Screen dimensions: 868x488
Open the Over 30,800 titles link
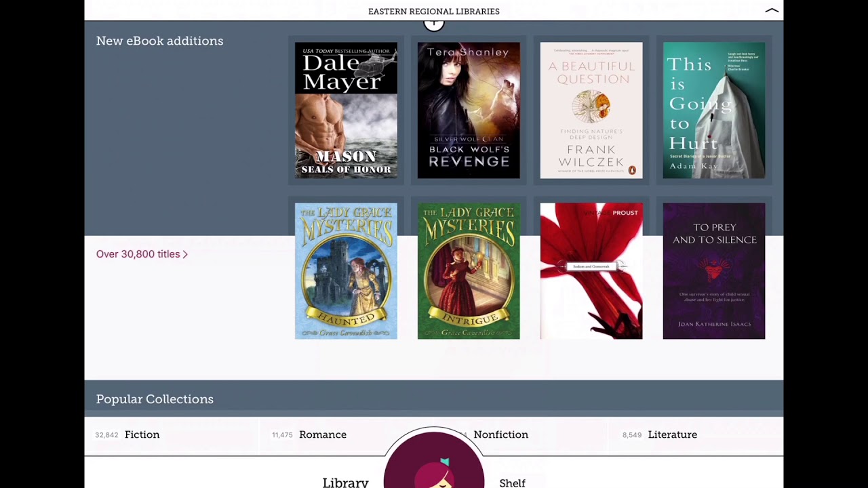pos(142,254)
